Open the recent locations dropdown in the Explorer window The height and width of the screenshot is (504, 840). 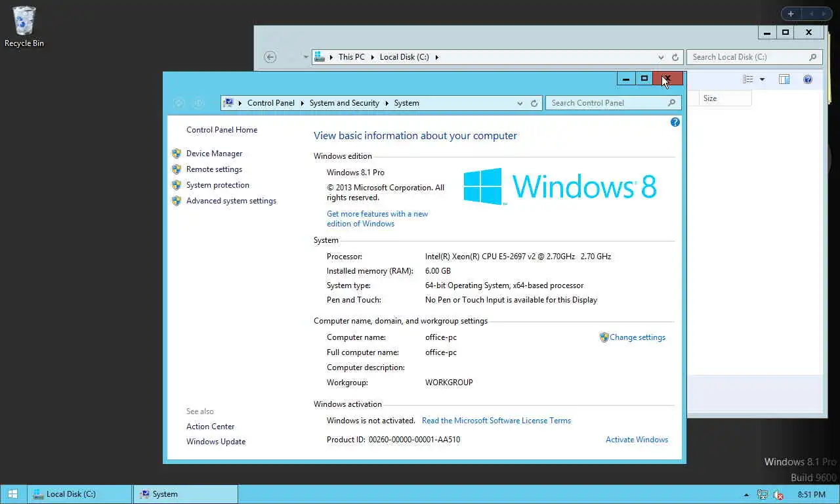click(306, 57)
